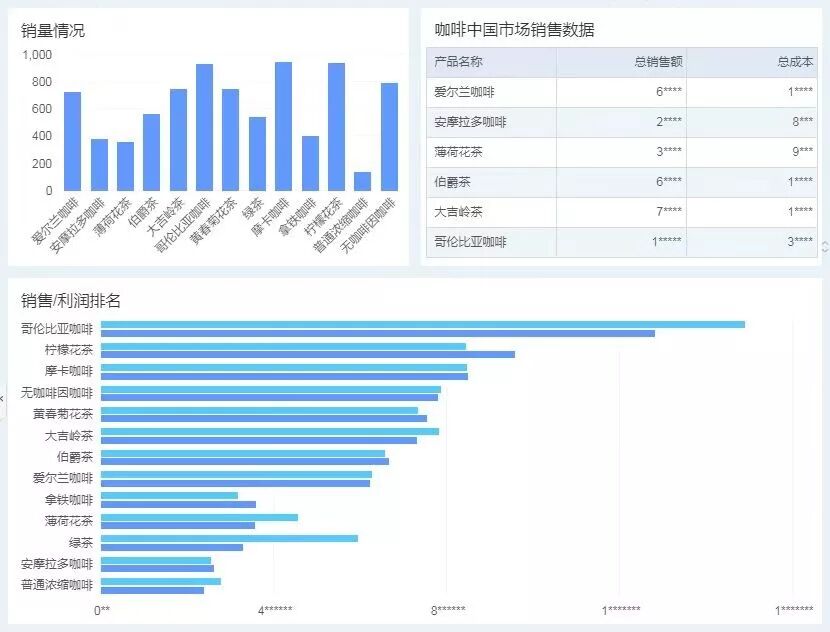
Task: Click the 总成本 cell for 安摩拉多咖啡
Action: pos(752,122)
